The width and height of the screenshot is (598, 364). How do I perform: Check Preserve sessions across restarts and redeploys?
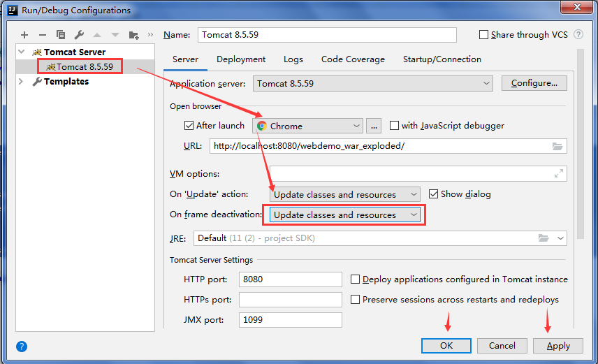[355, 300]
